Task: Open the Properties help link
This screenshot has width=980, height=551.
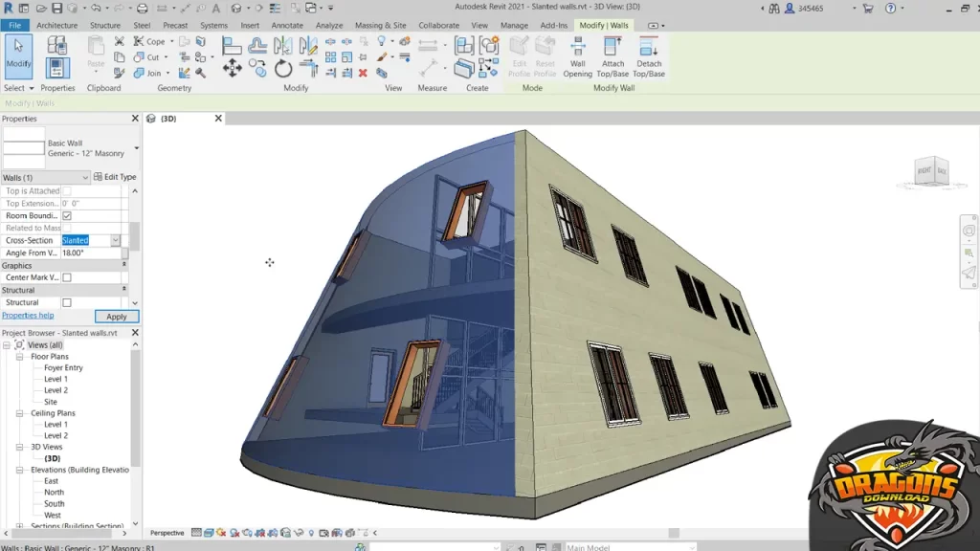Action: click(30, 315)
